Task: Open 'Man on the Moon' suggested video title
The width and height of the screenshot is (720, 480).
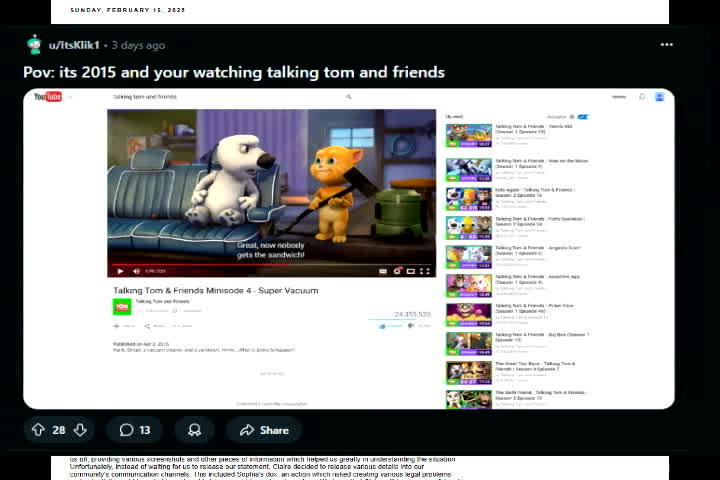Action: point(541,164)
